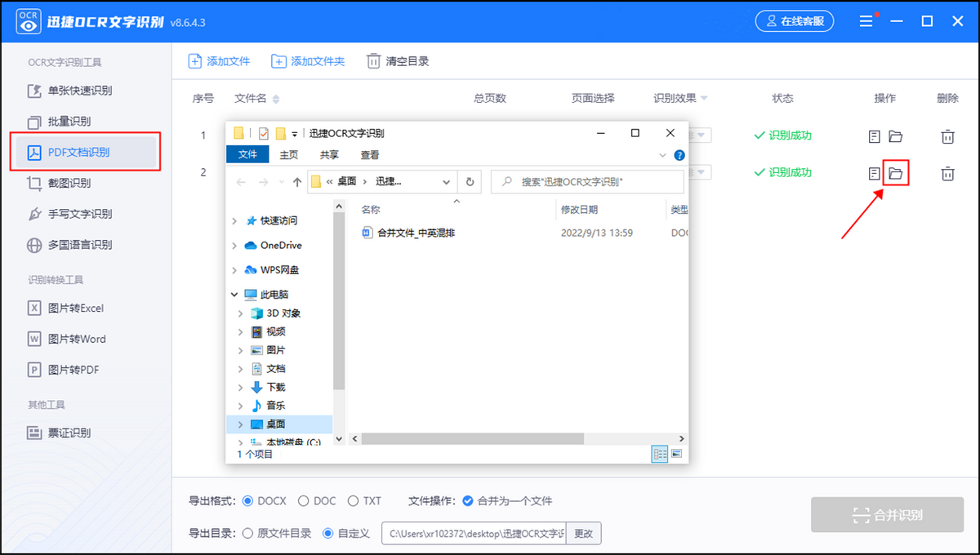Click the export path field

click(474, 534)
